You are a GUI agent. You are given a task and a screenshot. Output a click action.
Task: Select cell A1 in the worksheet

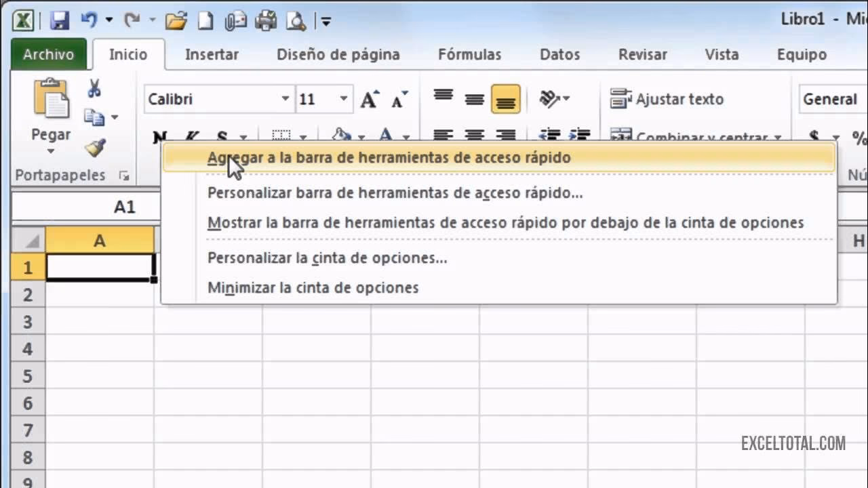click(x=98, y=267)
